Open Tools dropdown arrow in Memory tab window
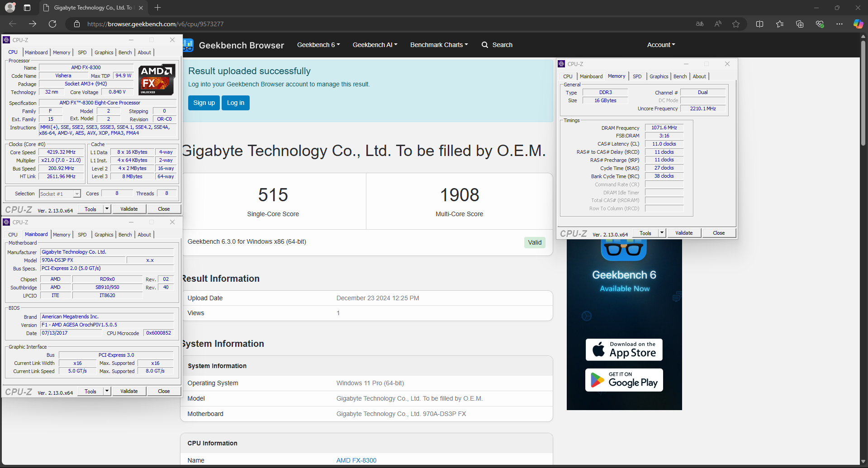This screenshot has height=468, width=868. pyautogui.click(x=662, y=233)
